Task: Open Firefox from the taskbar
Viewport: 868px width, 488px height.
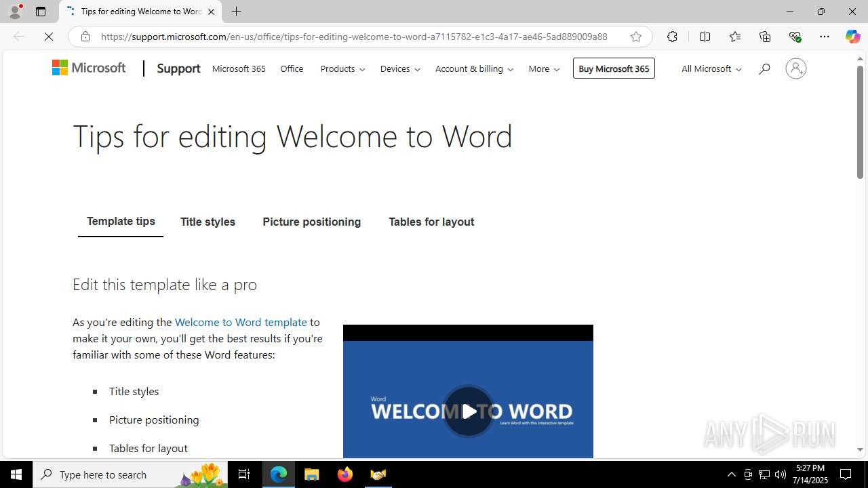Action: pyautogui.click(x=344, y=474)
